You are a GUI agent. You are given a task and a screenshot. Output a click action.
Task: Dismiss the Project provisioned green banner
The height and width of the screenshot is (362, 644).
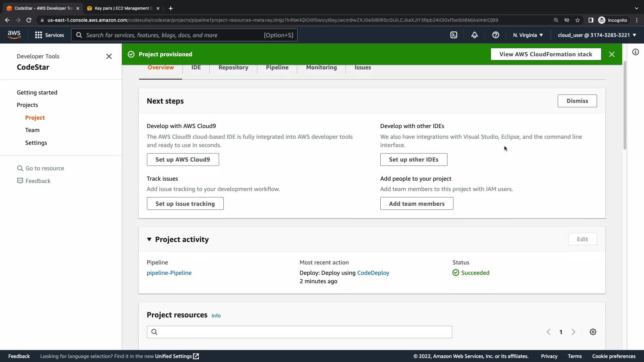612,54
